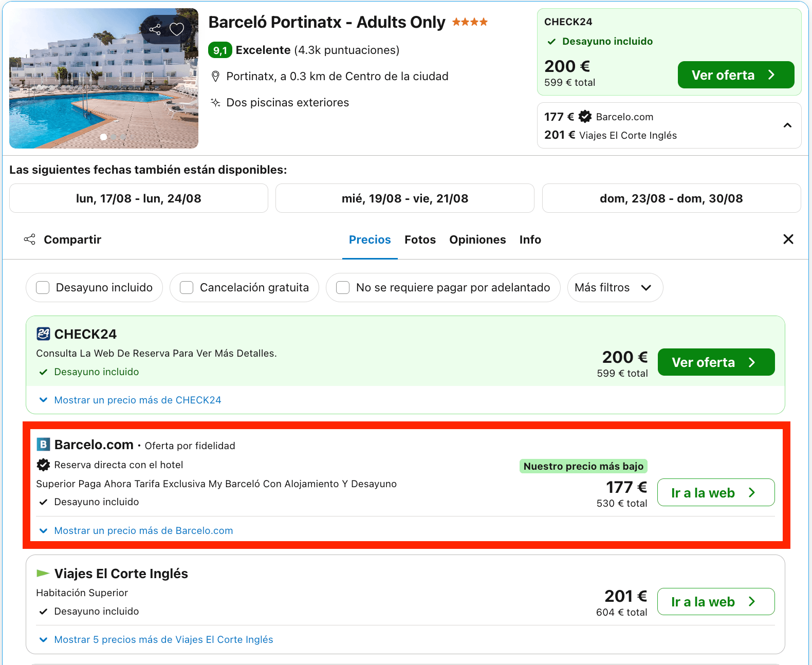Open the hotel pool photo thumbnail

tap(104, 78)
